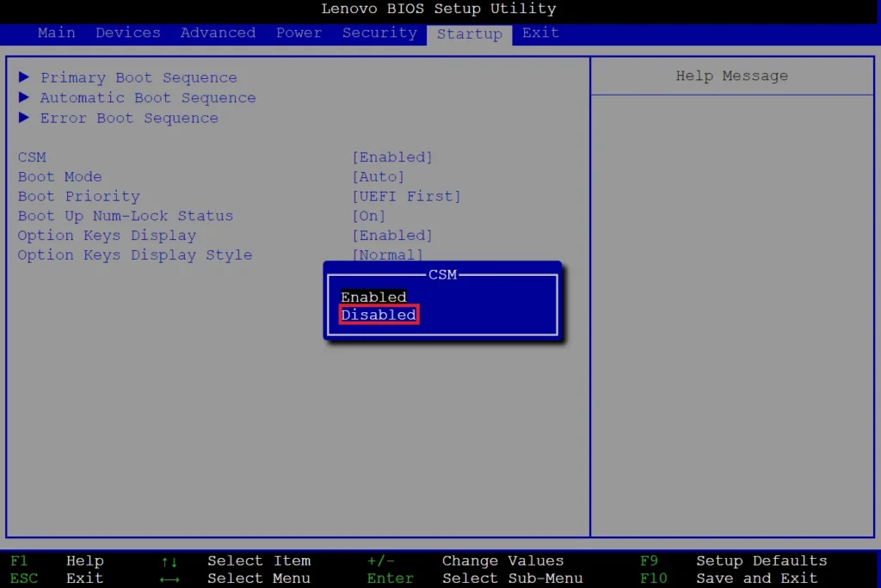Open Error Boot Sequence submenu
Screen dimensions: 881x588
[129, 118]
